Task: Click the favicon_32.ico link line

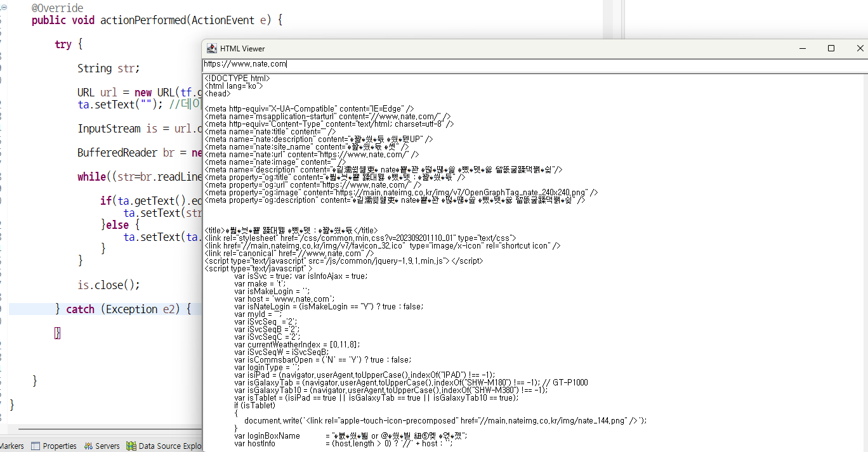Action: tap(383, 245)
